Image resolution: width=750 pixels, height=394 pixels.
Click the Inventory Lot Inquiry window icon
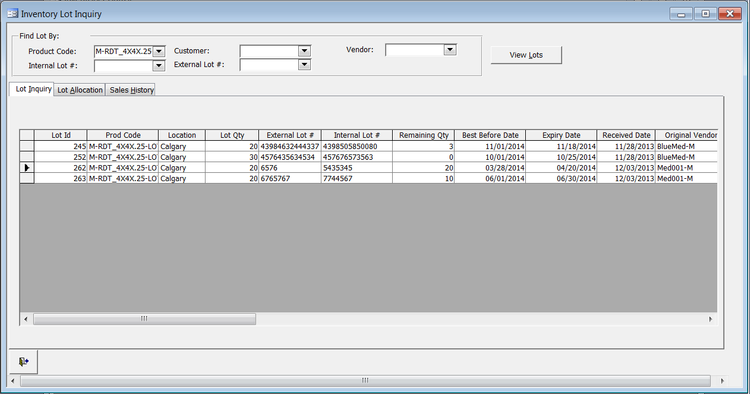point(12,14)
